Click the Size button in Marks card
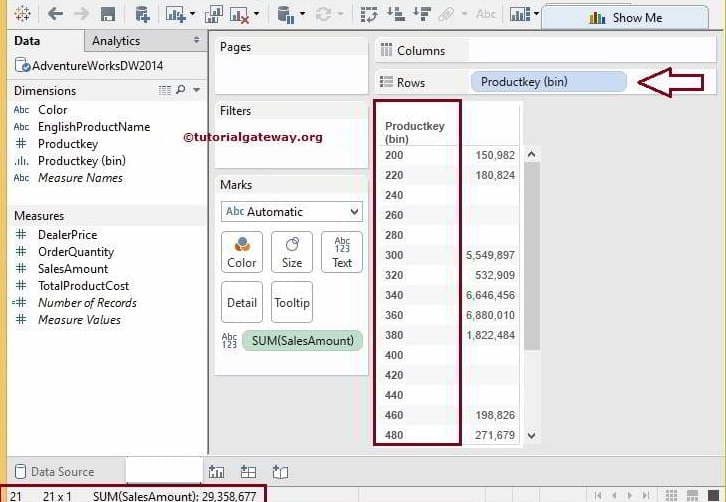Image resolution: width=726 pixels, height=502 pixels. (292, 252)
